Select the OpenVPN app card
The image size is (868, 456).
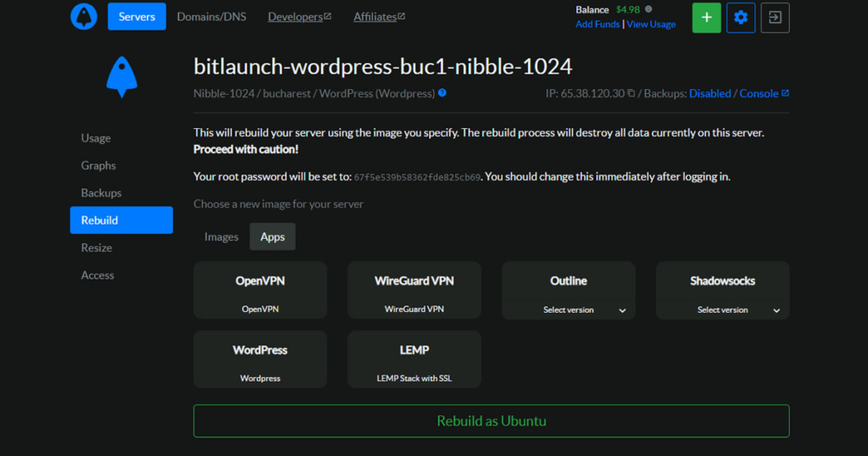click(260, 290)
